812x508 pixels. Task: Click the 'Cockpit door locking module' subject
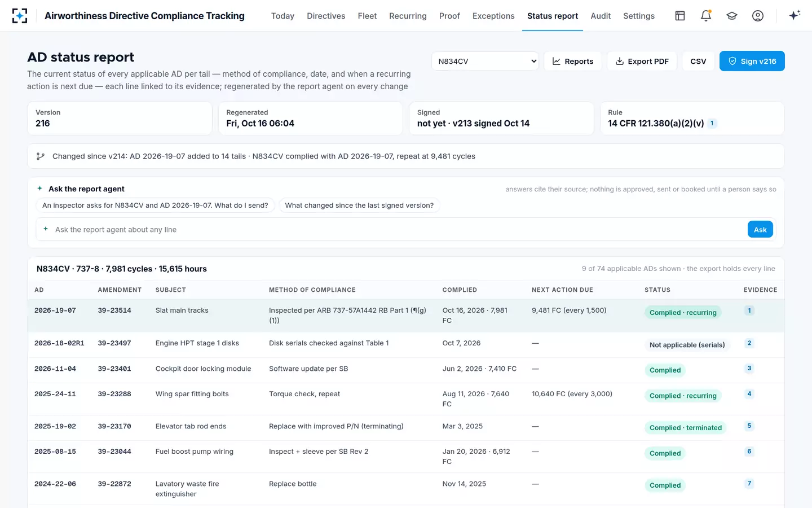tap(204, 369)
